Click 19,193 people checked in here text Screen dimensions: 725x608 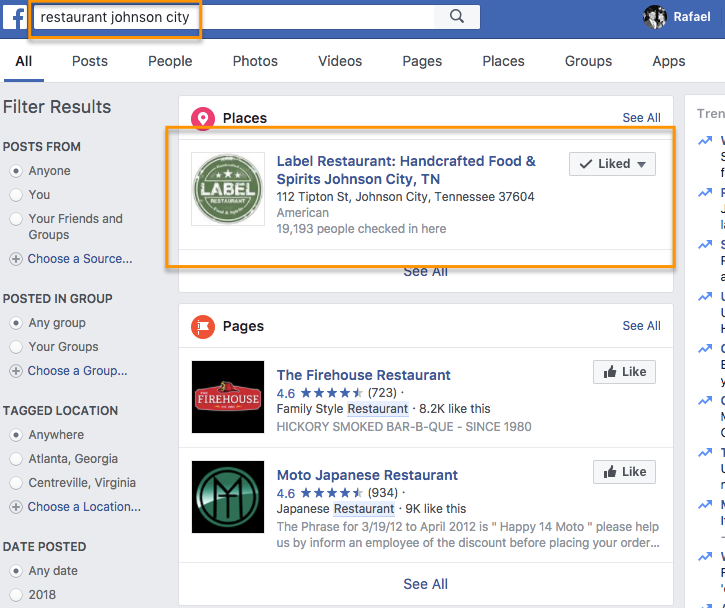[361, 229]
